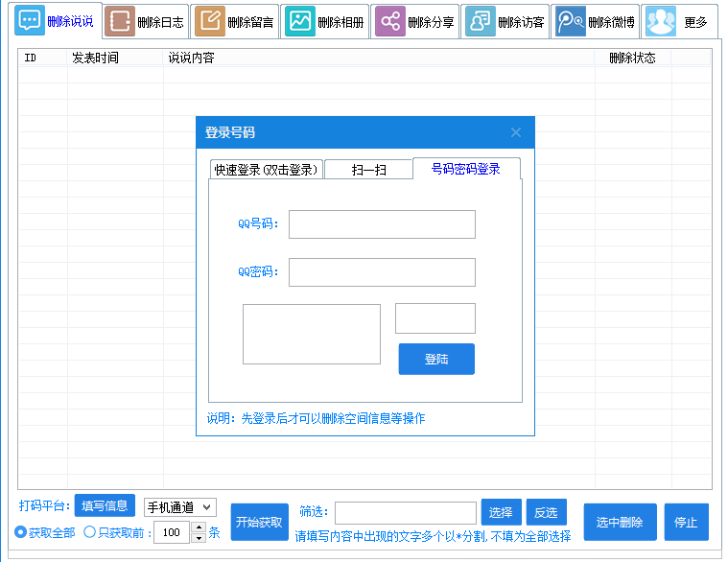Open the 删除相册 tab label
The width and height of the screenshot is (728, 562).
tap(341, 22)
